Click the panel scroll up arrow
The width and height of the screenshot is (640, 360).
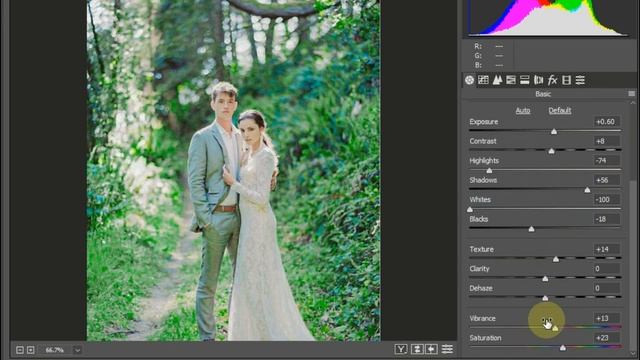(633, 103)
